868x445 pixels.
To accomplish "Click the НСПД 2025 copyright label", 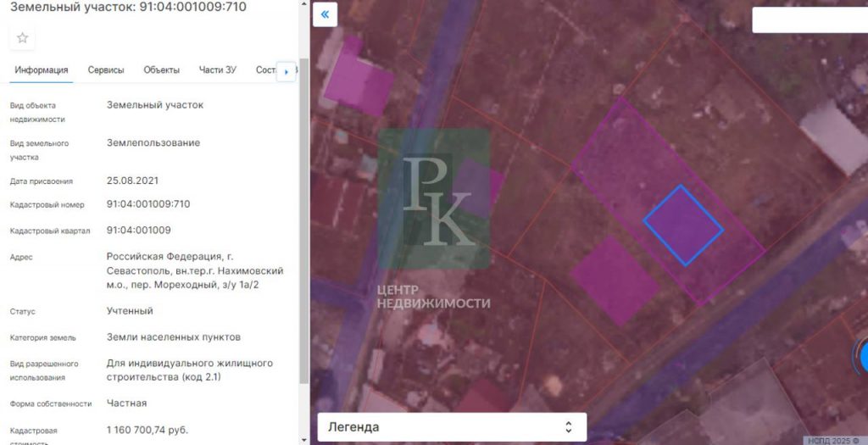I will tap(834, 441).
